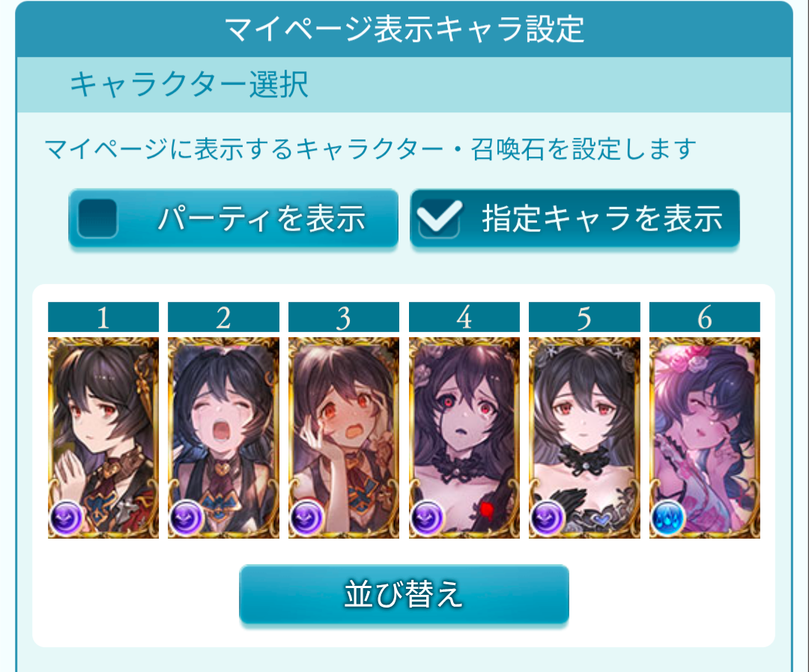Click the dark element icon on character 4

(x=427, y=517)
